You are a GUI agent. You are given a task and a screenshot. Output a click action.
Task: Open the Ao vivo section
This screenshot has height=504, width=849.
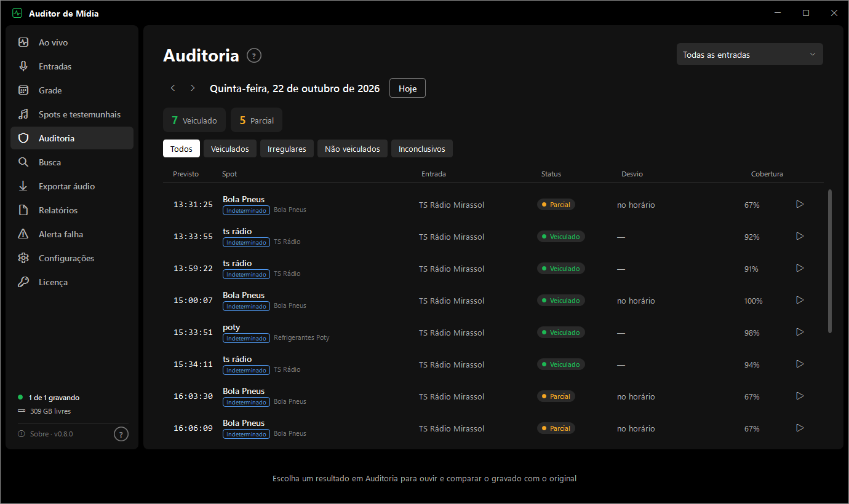[72, 42]
